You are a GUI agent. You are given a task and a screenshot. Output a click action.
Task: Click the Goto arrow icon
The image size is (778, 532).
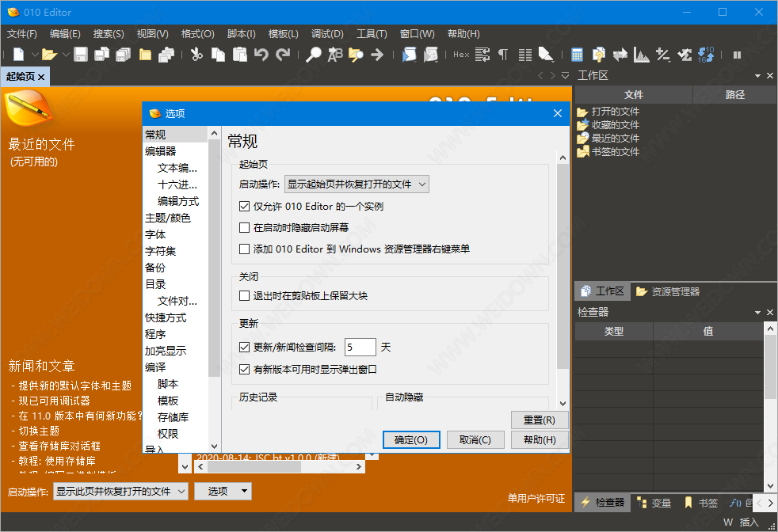[377, 54]
